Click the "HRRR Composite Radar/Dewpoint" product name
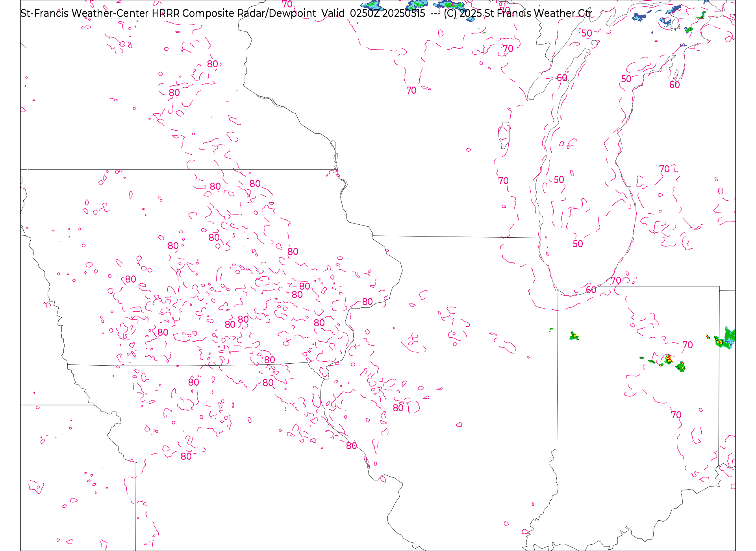The image size is (756, 551). (234, 13)
